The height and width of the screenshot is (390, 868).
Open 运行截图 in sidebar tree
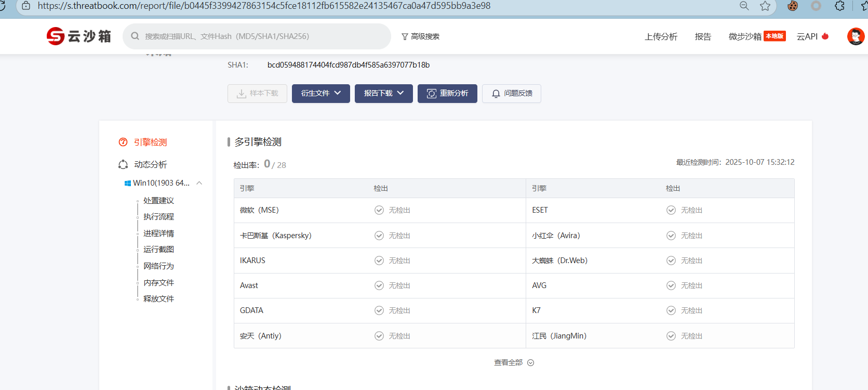(x=159, y=249)
